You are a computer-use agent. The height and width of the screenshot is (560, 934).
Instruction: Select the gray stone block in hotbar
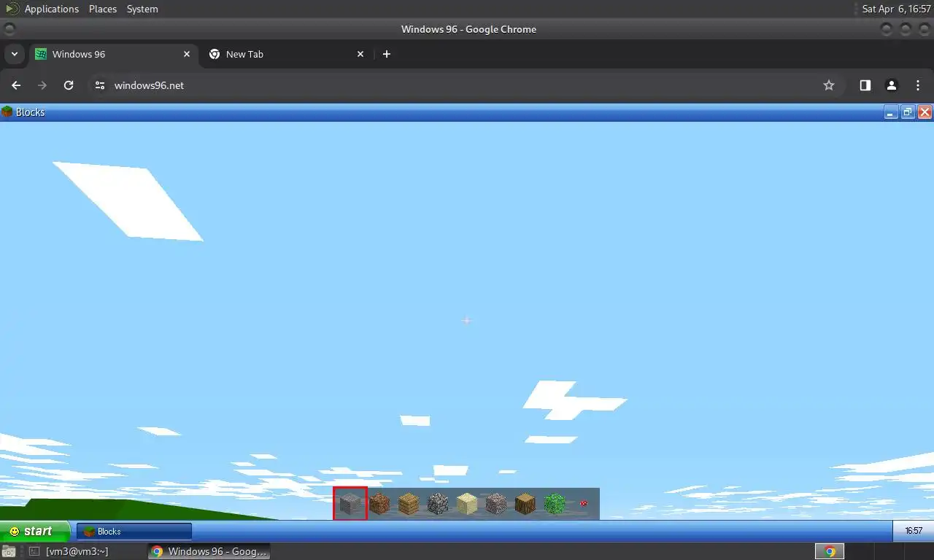coord(350,504)
